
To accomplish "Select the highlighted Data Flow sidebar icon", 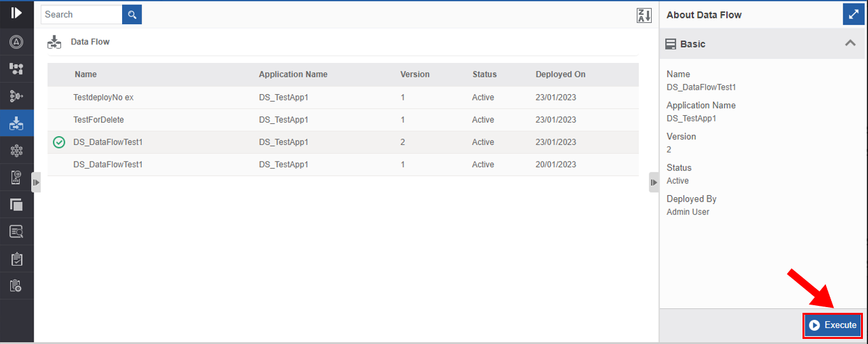I will point(17,123).
